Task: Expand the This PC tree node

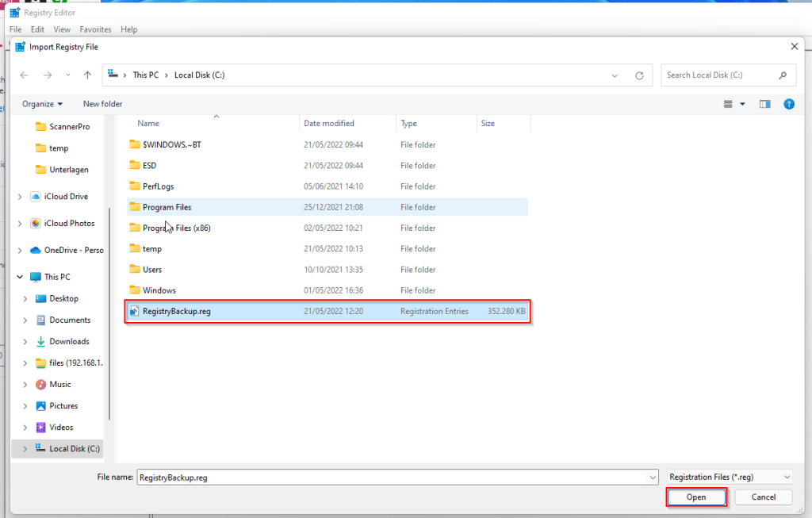Action: [x=20, y=277]
